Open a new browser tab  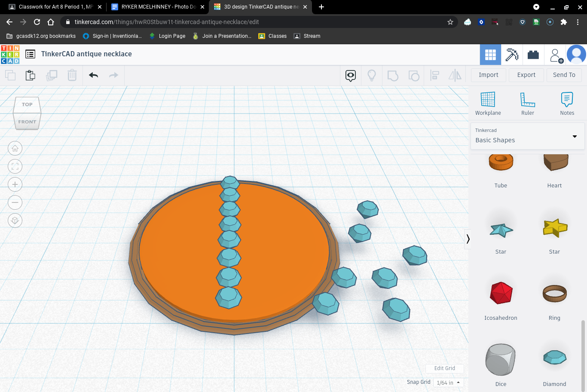(321, 7)
